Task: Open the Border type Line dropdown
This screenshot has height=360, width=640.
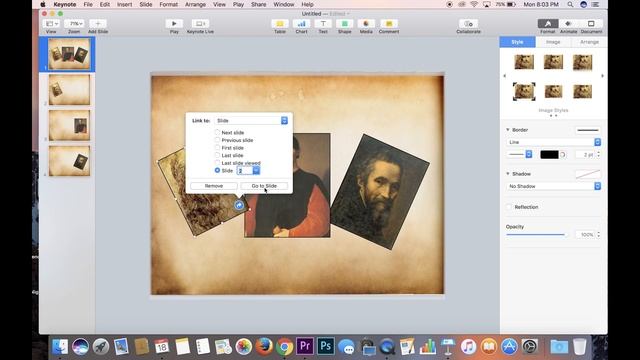Action: coord(553,142)
